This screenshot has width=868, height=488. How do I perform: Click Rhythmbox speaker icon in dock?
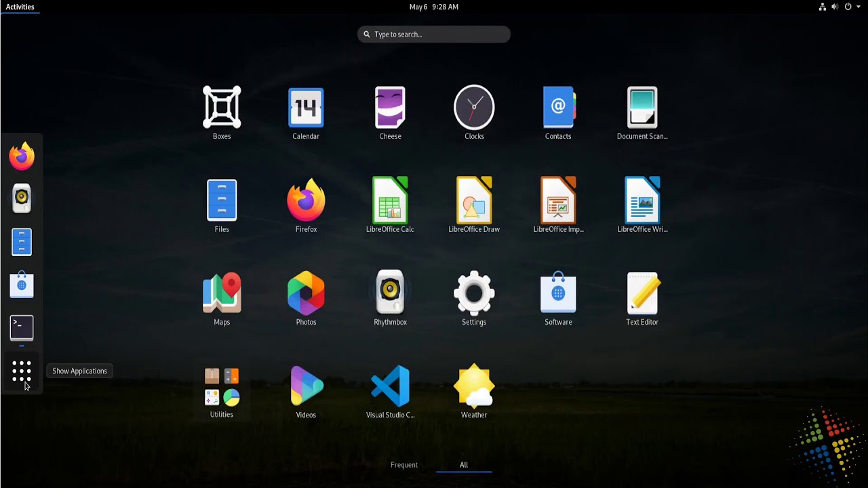click(x=22, y=198)
